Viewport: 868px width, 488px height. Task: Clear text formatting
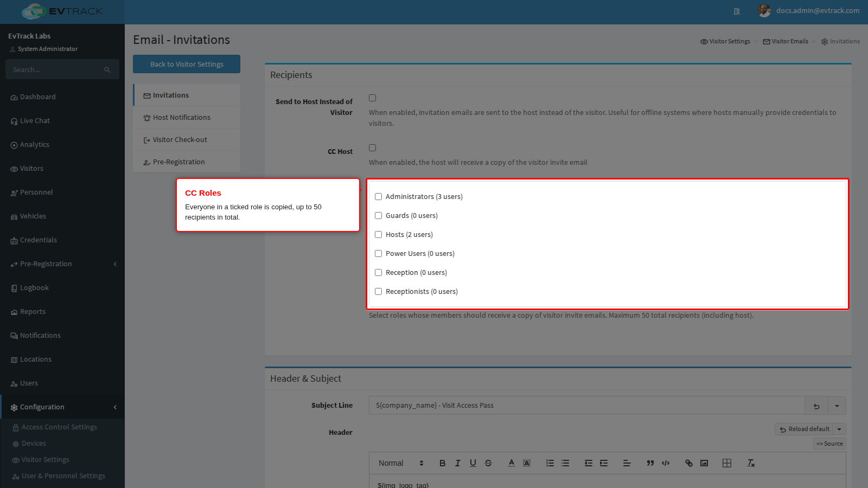(x=751, y=463)
